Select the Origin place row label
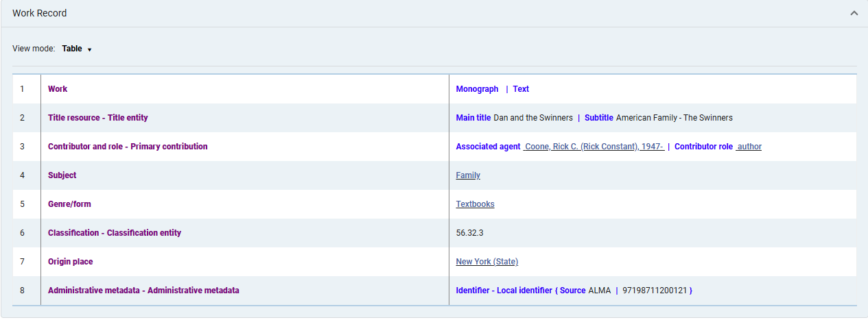This screenshot has width=868, height=320. (x=70, y=262)
